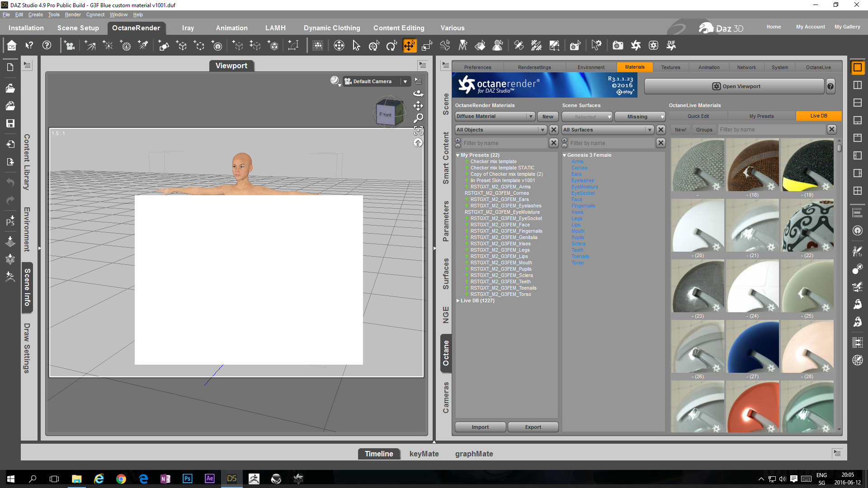Click the Render camera icon in toolbar
This screenshot has height=488, width=868.
click(x=618, y=45)
